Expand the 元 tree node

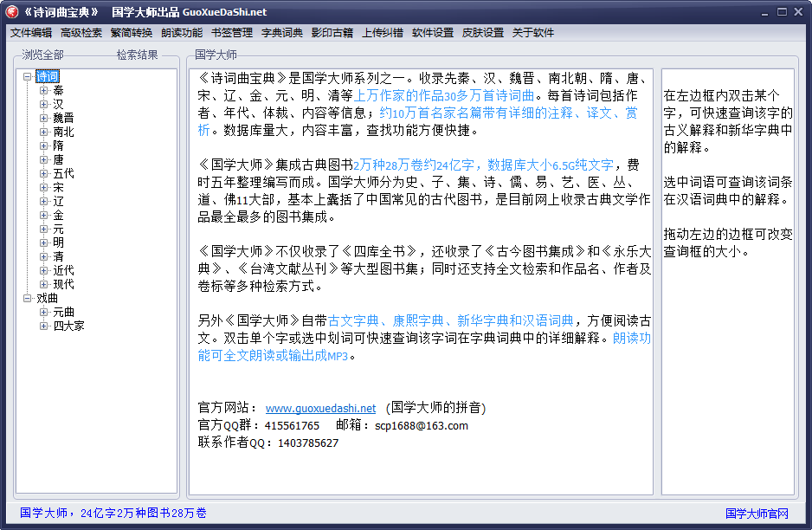pos(44,229)
